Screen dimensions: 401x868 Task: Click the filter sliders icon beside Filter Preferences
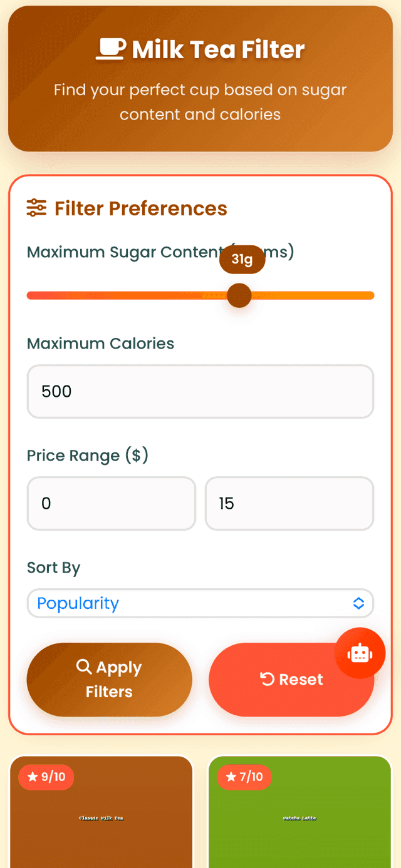36,208
